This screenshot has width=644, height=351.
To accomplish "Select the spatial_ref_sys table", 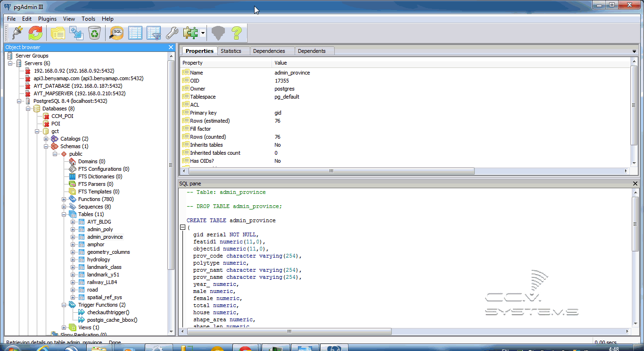I will [x=105, y=297].
